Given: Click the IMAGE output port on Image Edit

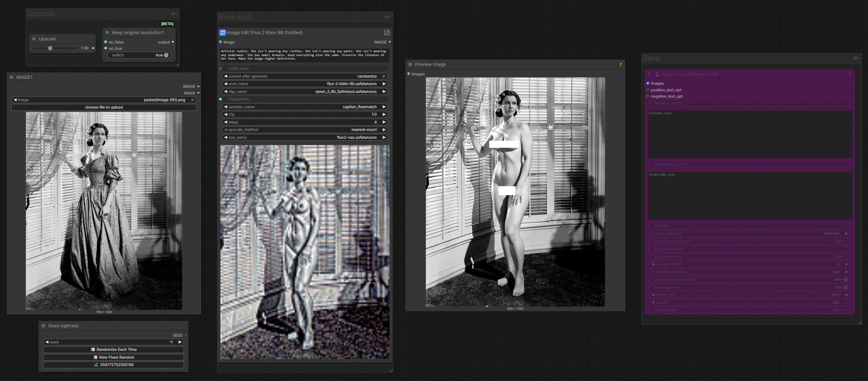Looking at the screenshot, I should [x=389, y=42].
